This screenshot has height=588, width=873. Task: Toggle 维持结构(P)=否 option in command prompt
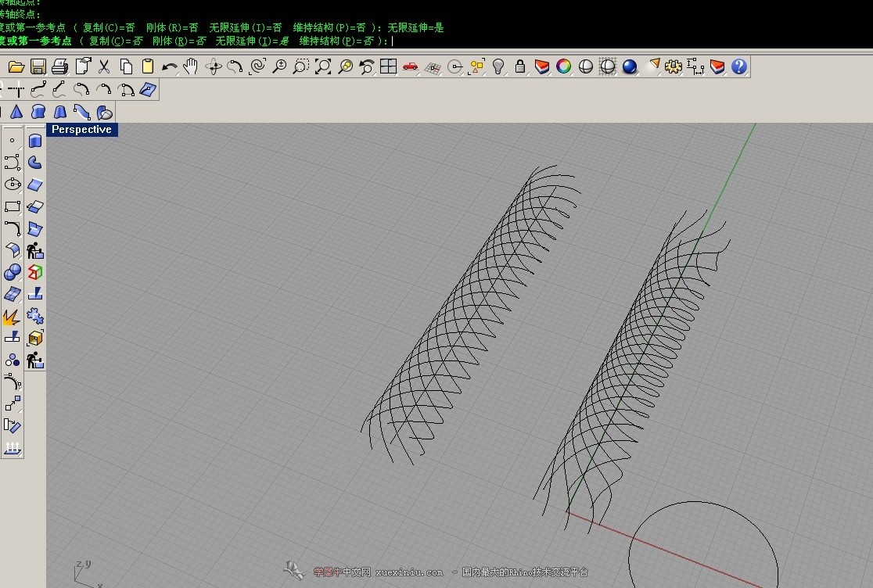click(336, 41)
